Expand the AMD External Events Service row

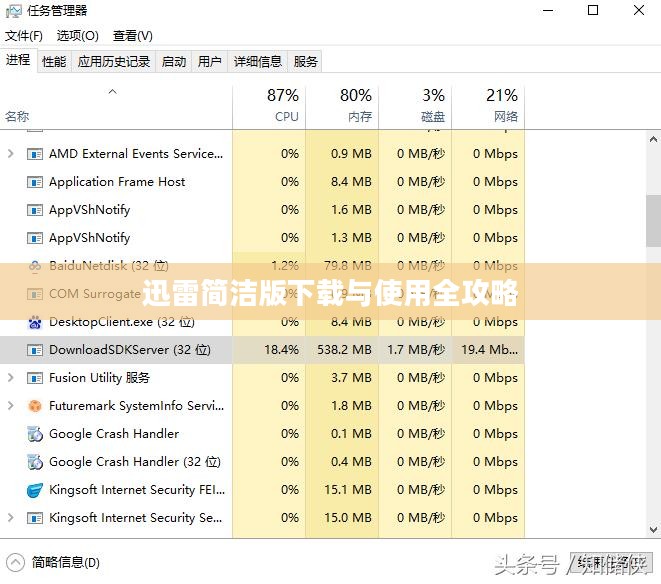[11, 153]
